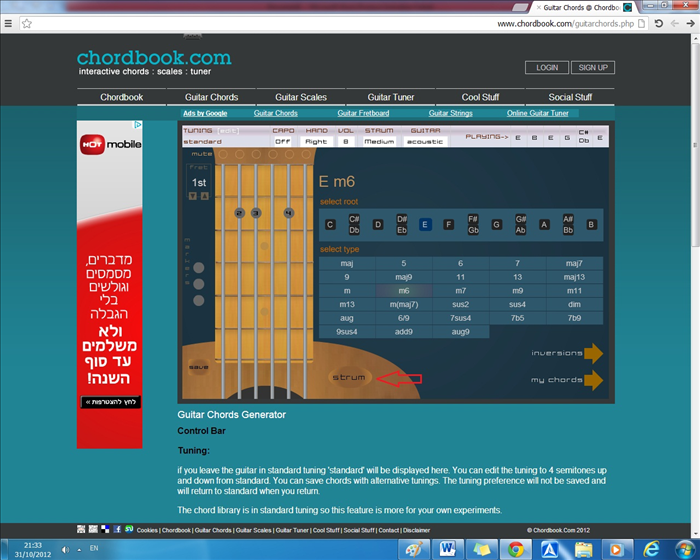Toggle mute on the second string circle
Viewport: 700px width, 560px height.
point(240,155)
